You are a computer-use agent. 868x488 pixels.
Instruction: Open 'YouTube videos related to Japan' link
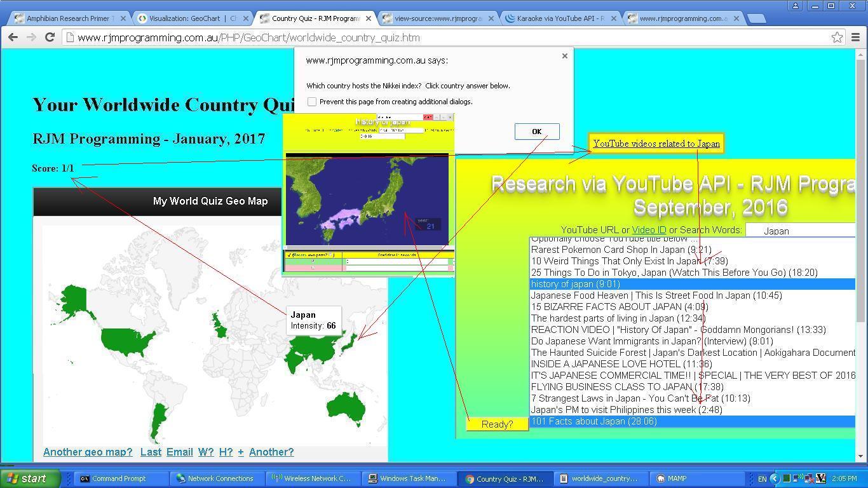(656, 144)
